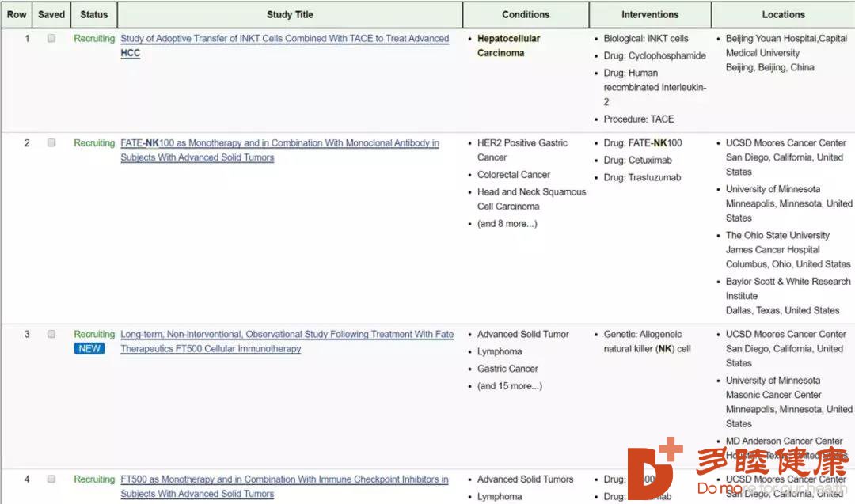Viewport: 855px width, 504px height.
Task: Open the iNKT Cells Combined With TACE study
Action: pos(285,46)
